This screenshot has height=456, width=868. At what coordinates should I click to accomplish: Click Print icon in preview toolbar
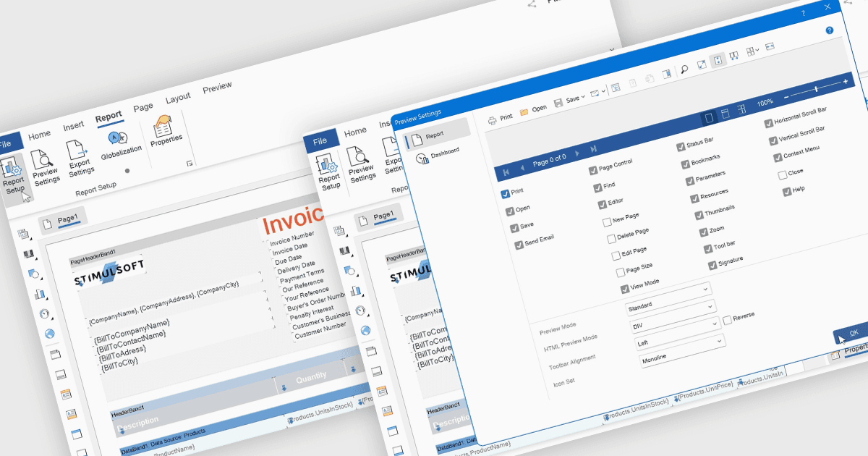[x=493, y=120]
